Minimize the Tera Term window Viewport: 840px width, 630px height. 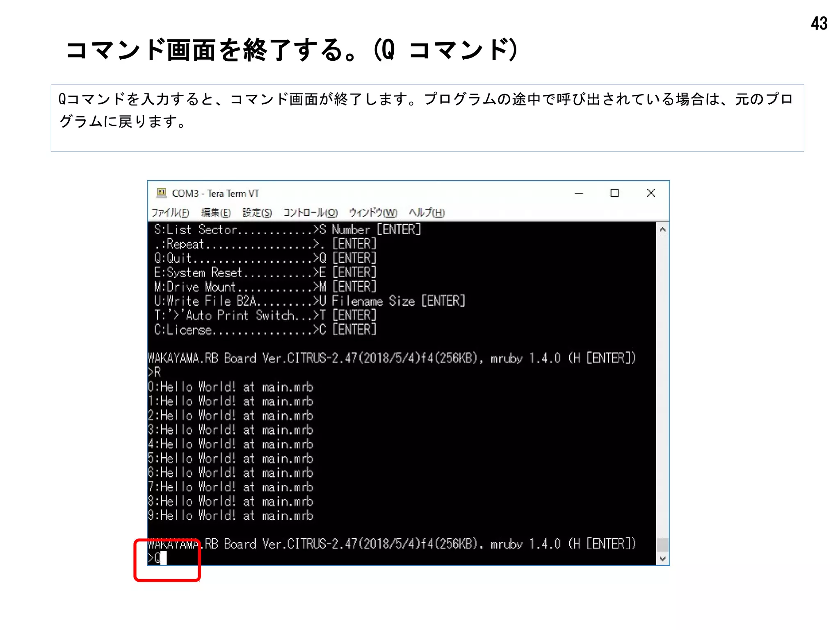point(579,193)
